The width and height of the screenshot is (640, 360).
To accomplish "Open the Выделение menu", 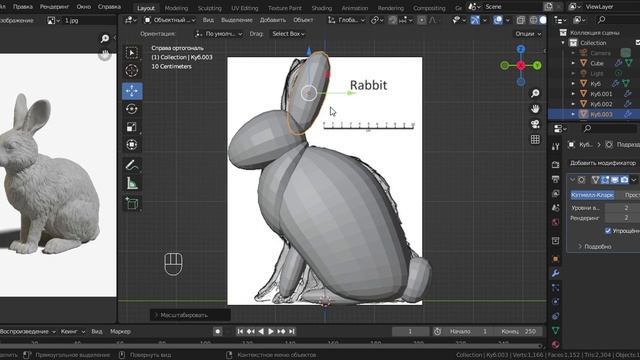I will point(236,20).
